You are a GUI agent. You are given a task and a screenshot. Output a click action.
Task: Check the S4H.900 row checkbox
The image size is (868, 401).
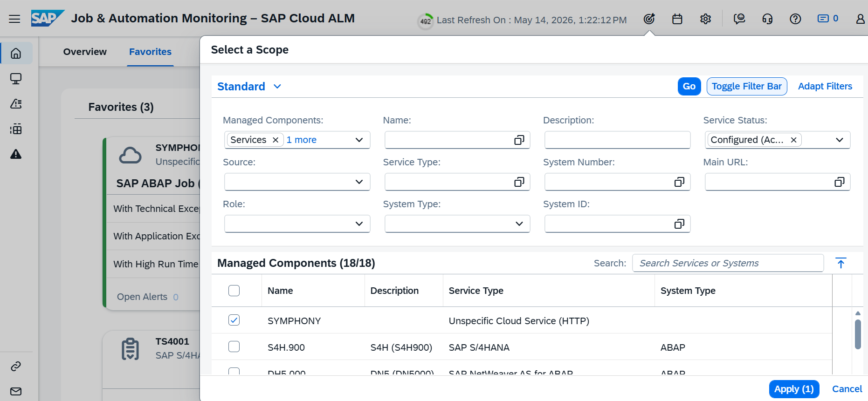point(234,347)
